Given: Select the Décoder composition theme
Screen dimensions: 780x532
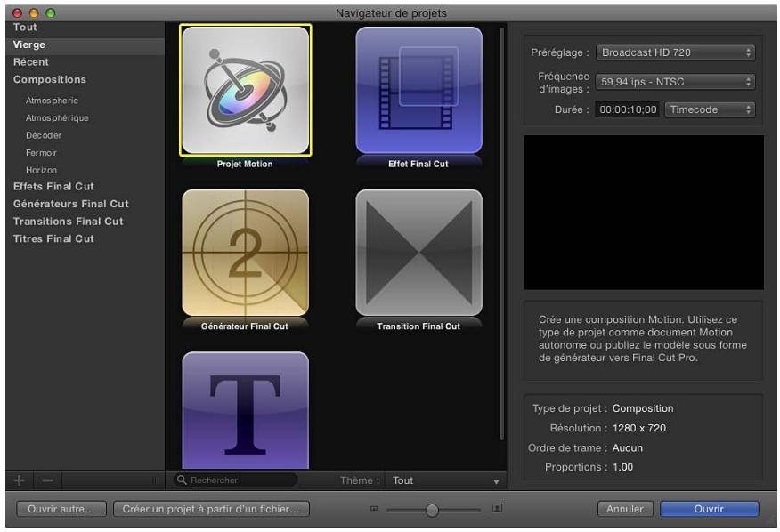Looking at the screenshot, I should 44,135.
